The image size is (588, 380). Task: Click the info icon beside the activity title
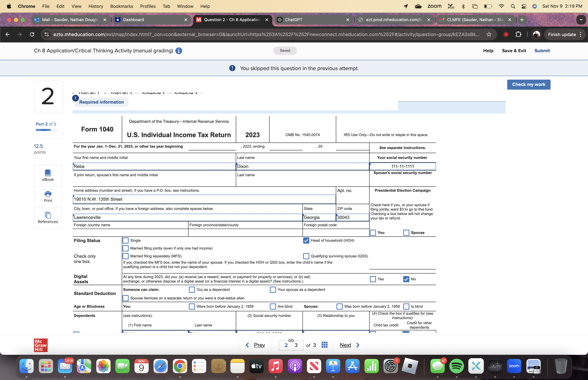pyautogui.click(x=179, y=51)
